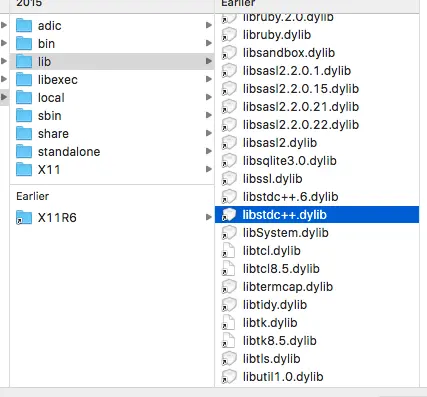The height and width of the screenshot is (397, 427).
Task: Click the libsasl2.2.0.15.dylib file icon
Action: pyautogui.click(x=229, y=89)
